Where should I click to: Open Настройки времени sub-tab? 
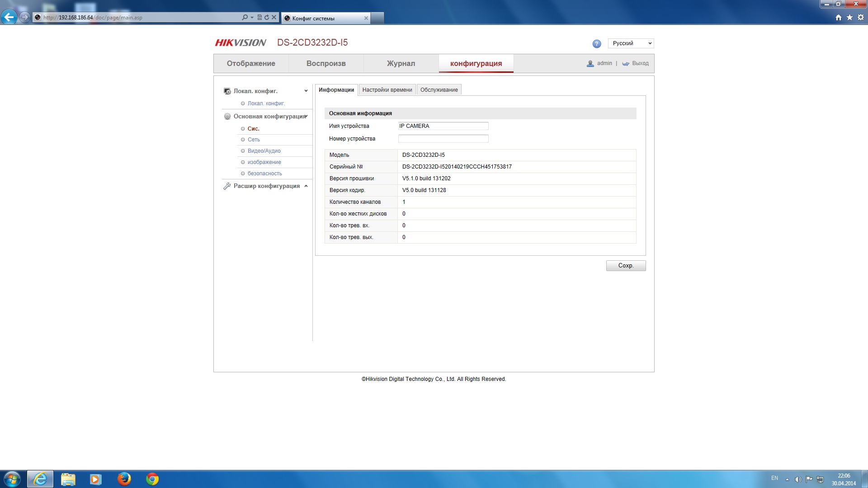click(x=387, y=90)
